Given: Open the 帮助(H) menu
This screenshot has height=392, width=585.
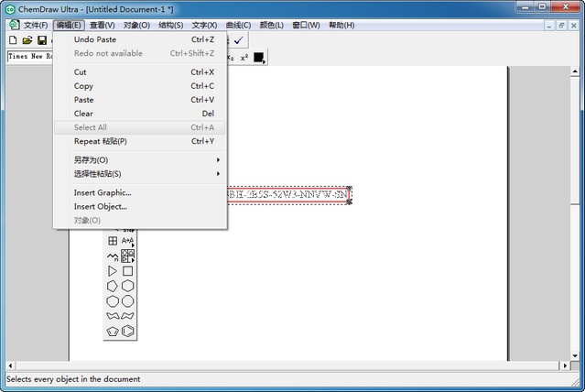Looking at the screenshot, I should tap(341, 26).
